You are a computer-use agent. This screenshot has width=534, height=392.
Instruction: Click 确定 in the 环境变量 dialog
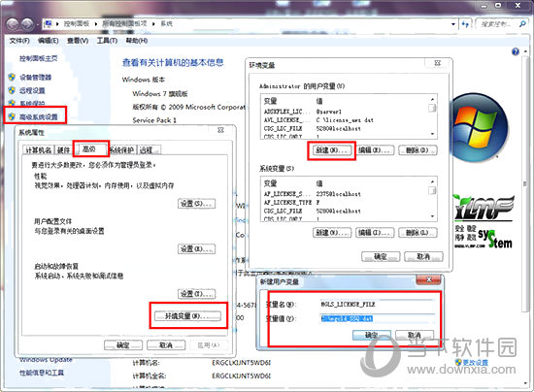coord(381,256)
